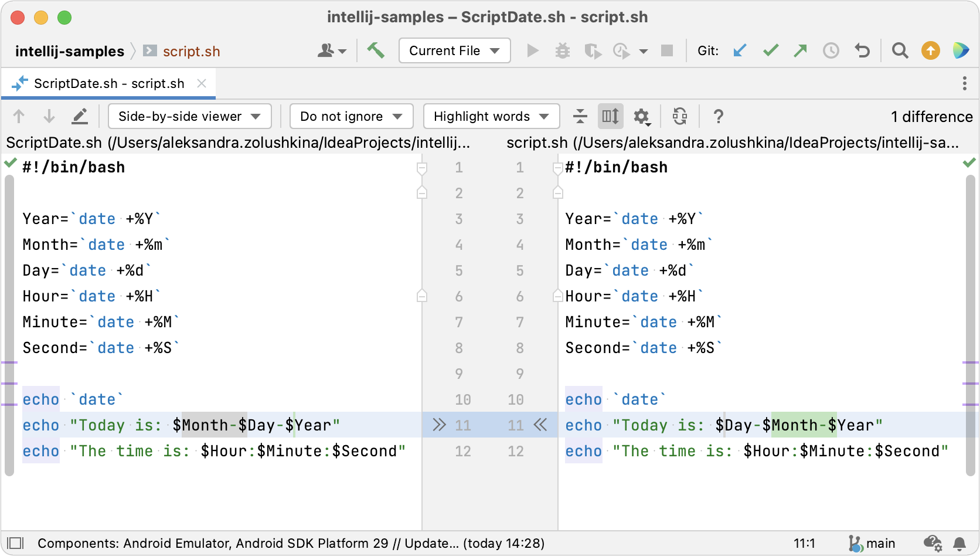Run the current file

[533, 51]
